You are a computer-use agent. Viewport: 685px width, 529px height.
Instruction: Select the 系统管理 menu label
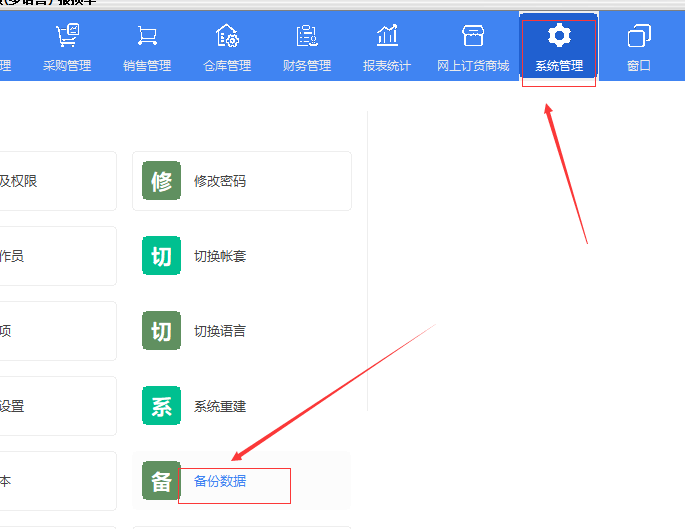[x=559, y=66]
